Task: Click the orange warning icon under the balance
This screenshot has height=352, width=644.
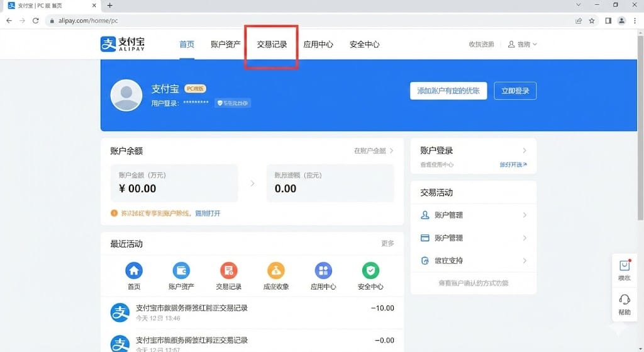Action: tap(114, 213)
